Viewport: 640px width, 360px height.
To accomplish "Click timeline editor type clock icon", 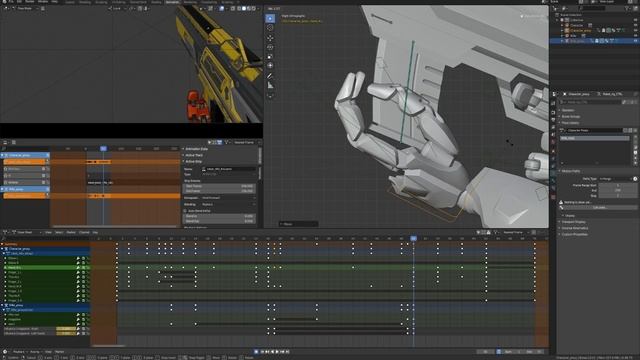I will point(5,351).
